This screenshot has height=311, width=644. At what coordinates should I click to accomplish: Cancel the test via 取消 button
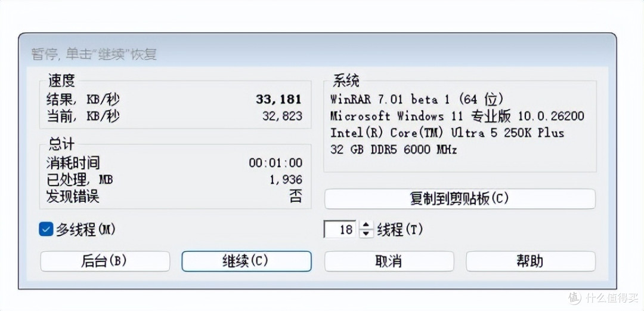[389, 261]
